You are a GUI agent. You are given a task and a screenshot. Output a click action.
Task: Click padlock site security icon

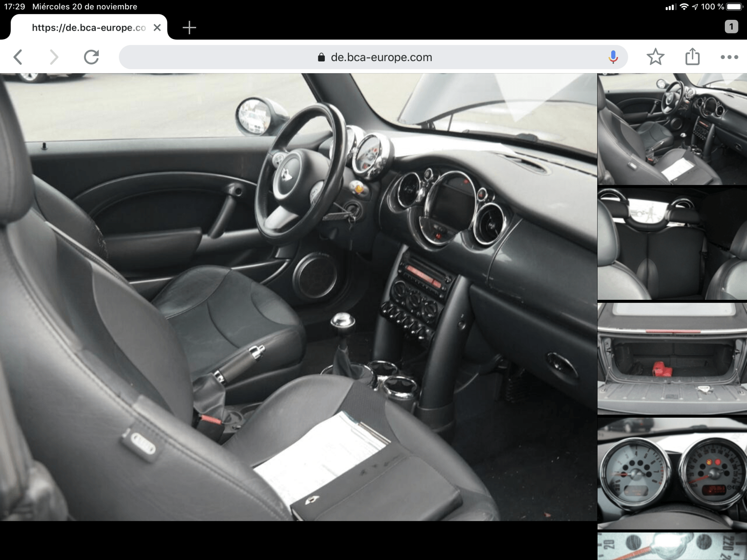[321, 58]
